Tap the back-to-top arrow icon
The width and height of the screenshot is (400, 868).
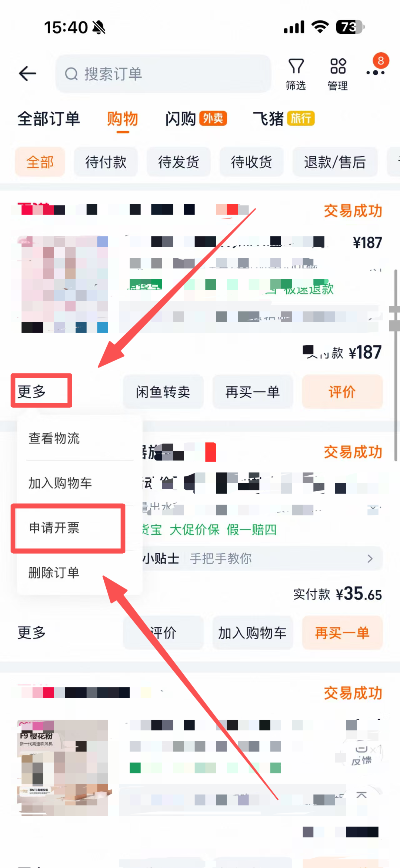point(361,795)
